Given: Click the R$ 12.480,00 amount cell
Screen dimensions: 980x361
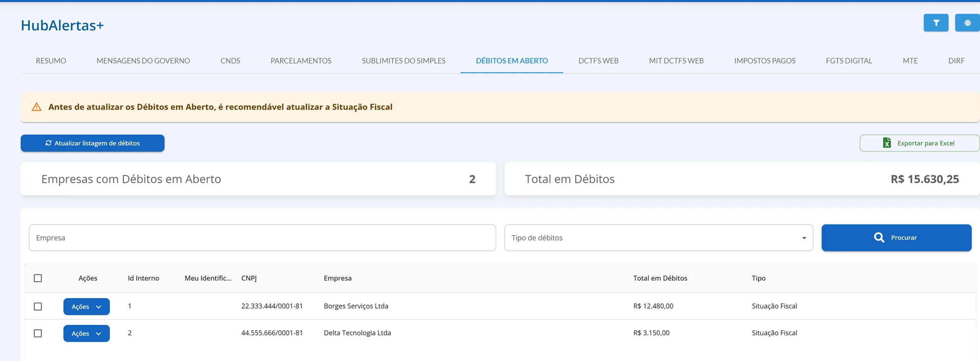Looking at the screenshot, I should click(653, 306).
